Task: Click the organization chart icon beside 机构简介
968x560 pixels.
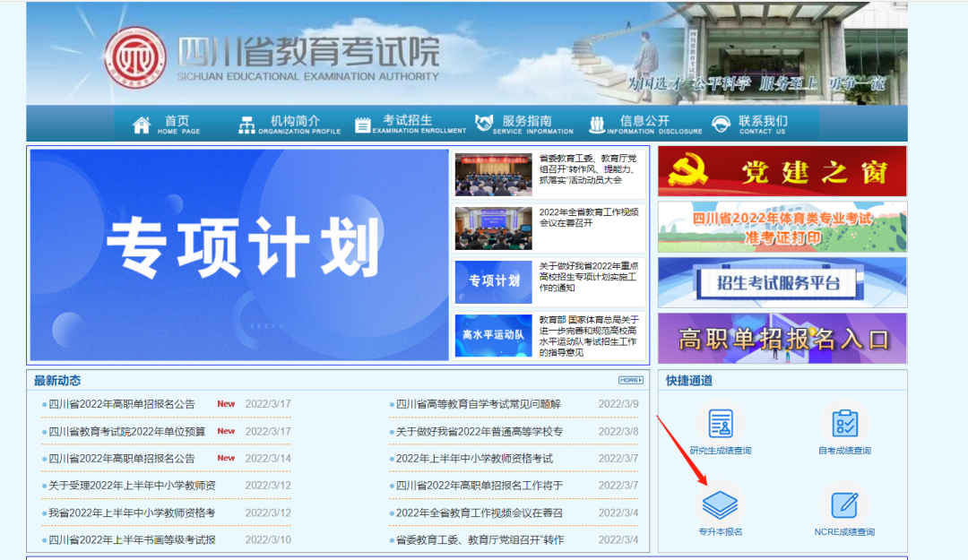Action: (x=246, y=125)
